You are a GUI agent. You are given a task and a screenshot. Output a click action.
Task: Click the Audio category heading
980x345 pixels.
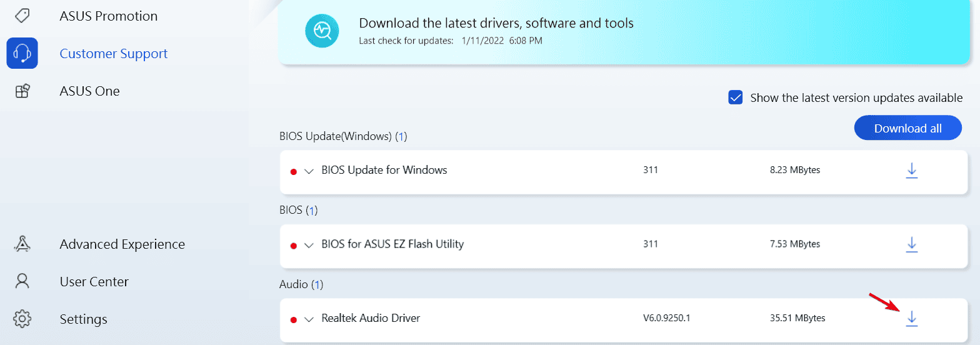[x=301, y=285]
